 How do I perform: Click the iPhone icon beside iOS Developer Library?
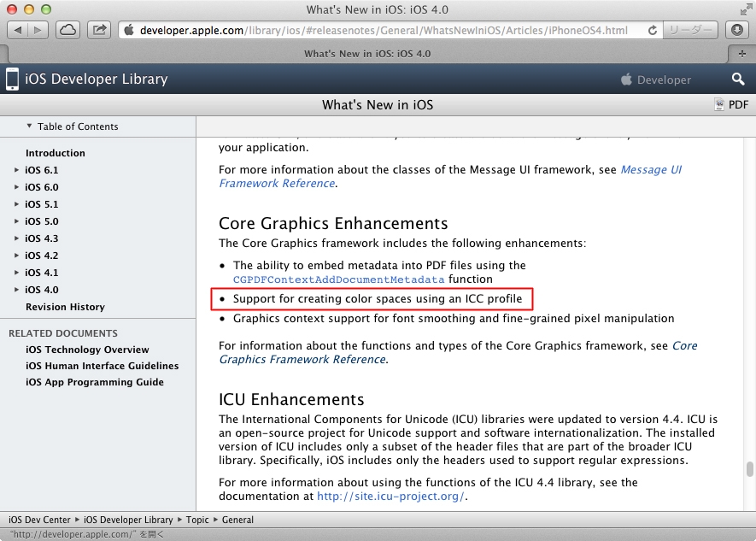coord(13,79)
